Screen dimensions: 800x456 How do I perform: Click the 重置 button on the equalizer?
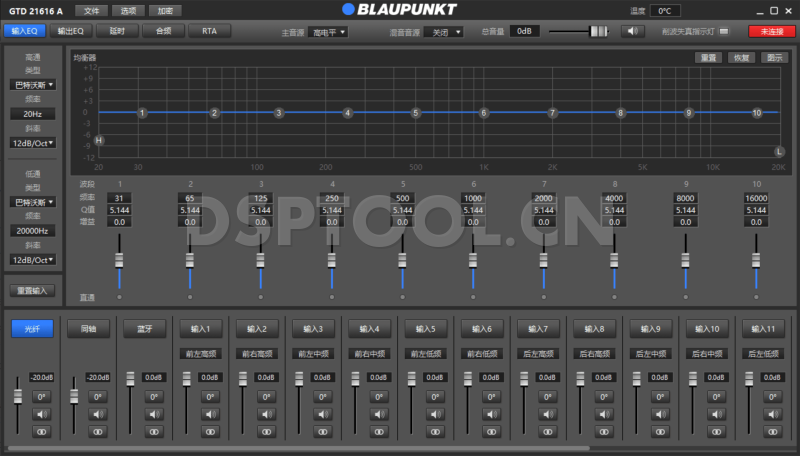click(x=708, y=58)
